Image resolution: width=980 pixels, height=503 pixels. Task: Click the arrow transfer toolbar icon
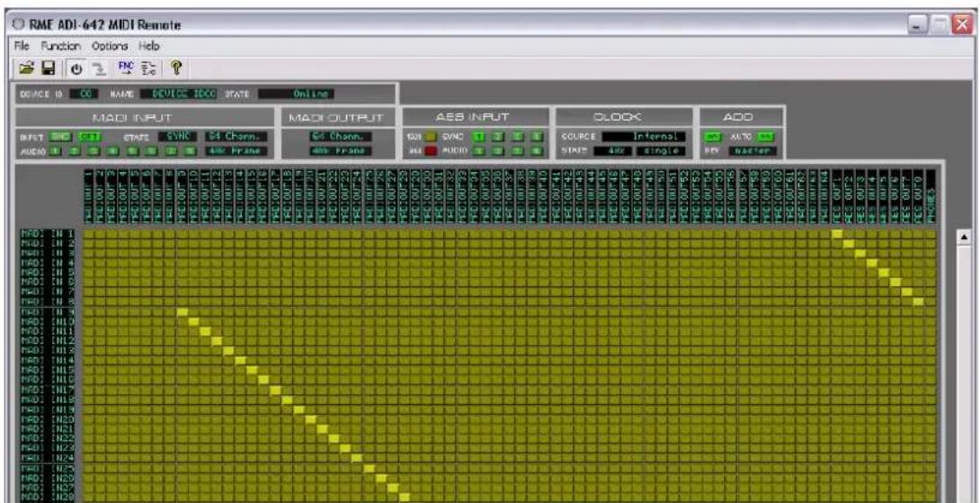point(97,68)
